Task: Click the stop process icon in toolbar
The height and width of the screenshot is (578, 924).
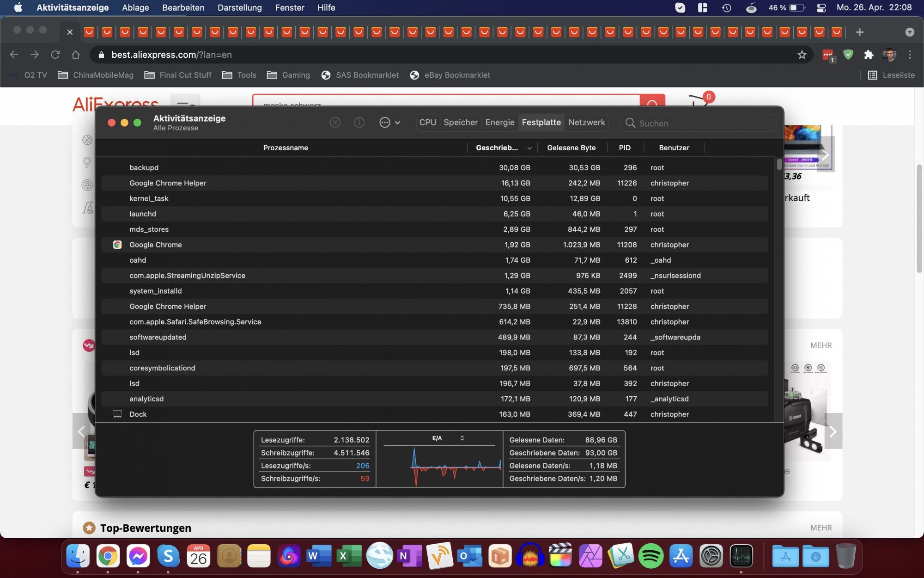Action: pyautogui.click(x=335, y=123)
